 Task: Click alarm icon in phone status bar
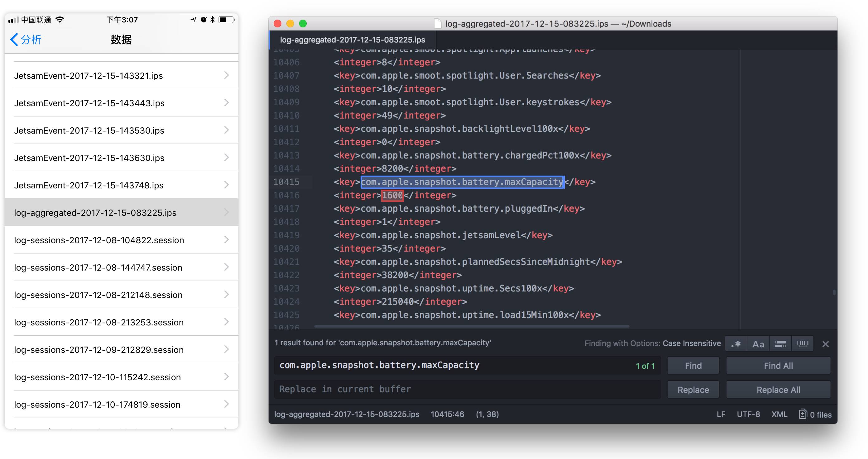tap(204, 20)
